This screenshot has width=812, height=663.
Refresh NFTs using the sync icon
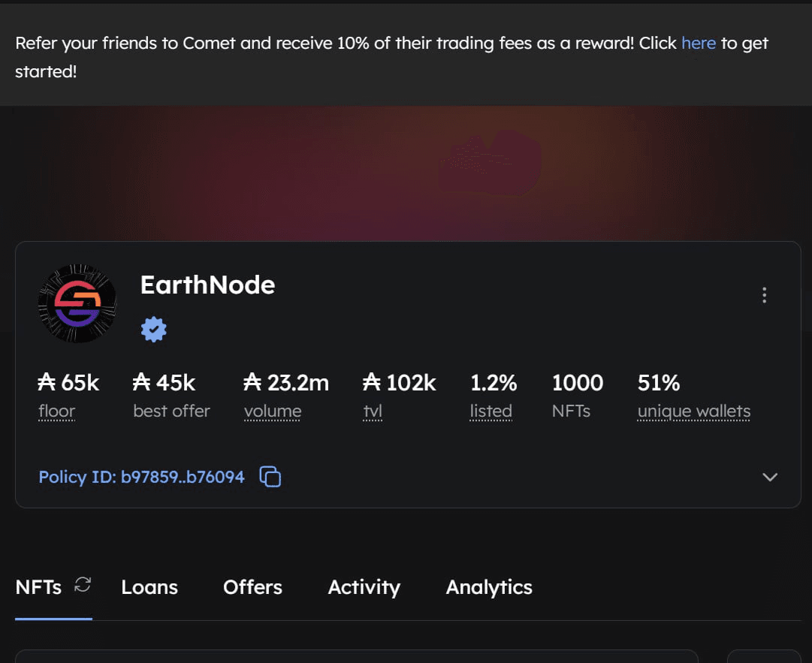pyautogui.click(x=83, y=585)
